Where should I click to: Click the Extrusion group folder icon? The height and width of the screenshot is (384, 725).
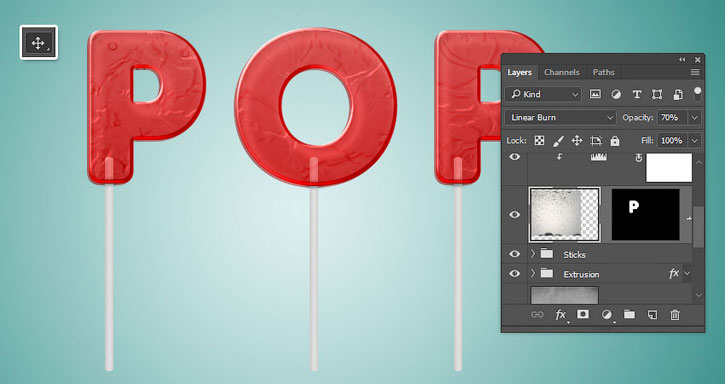tap(547, 273)
